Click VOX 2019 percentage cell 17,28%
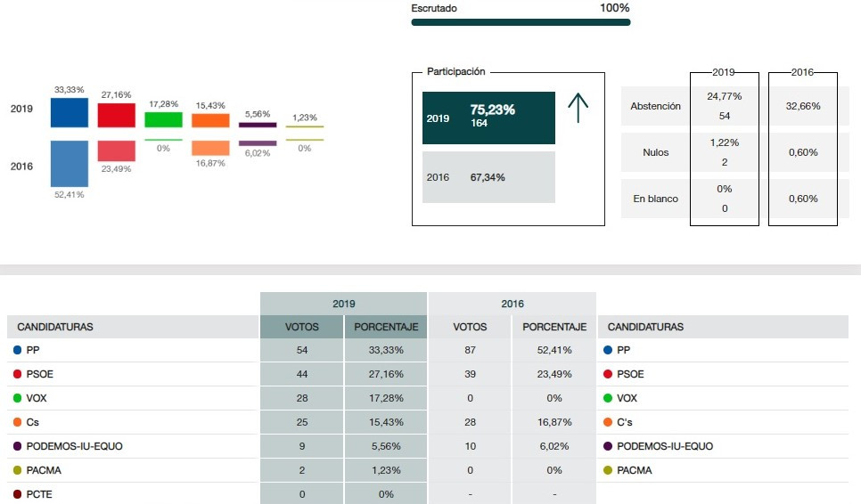 click(x=386, y=398)
